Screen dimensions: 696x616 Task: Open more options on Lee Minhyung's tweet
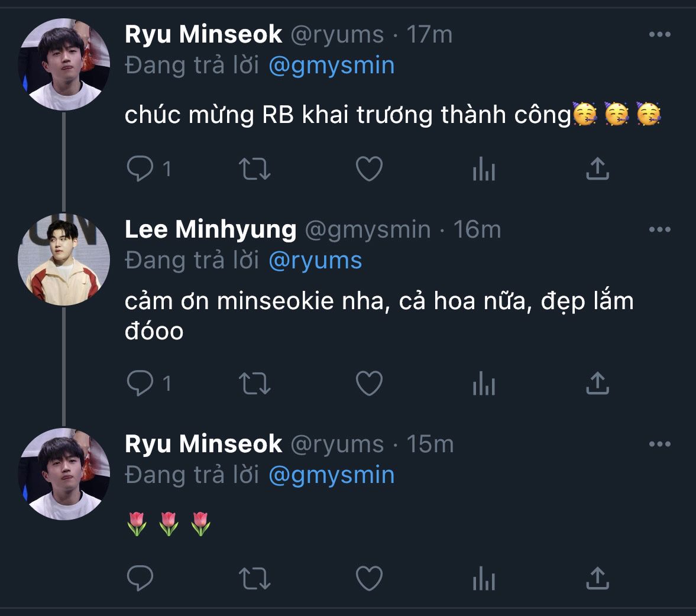(x=659, y=229)
